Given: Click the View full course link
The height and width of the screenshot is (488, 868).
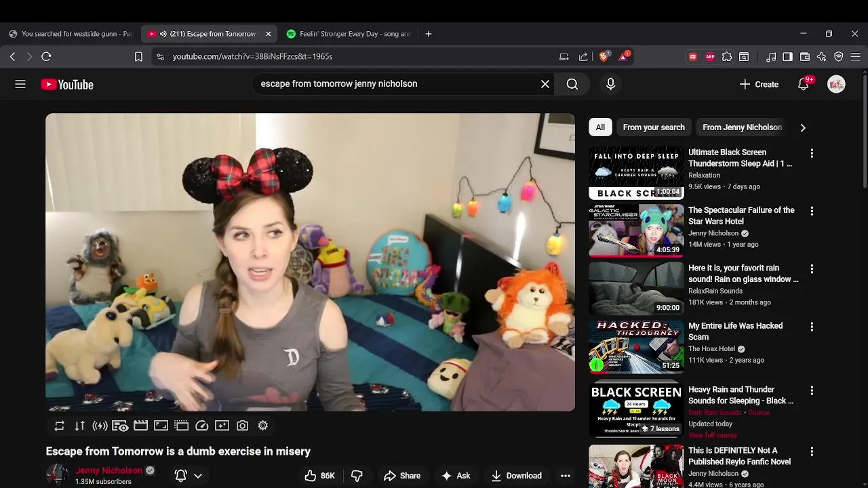Looking at the screenshot, I should pos(713,435).
